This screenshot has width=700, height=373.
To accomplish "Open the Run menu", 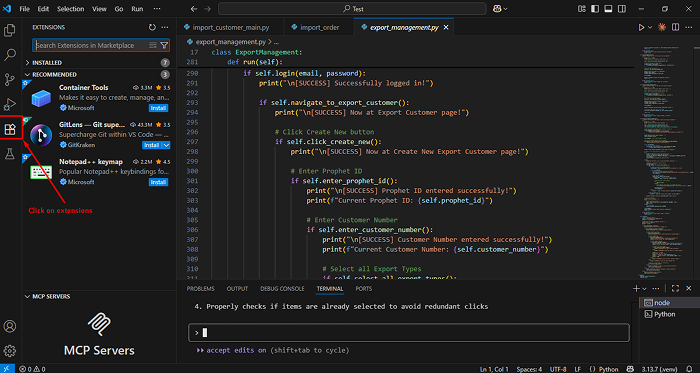I will (138, 9).
